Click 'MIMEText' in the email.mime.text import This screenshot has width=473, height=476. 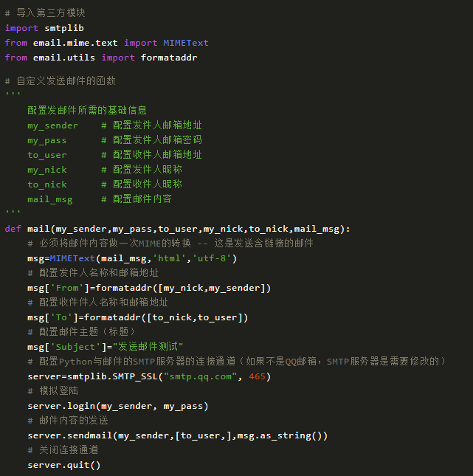[186, 43]
